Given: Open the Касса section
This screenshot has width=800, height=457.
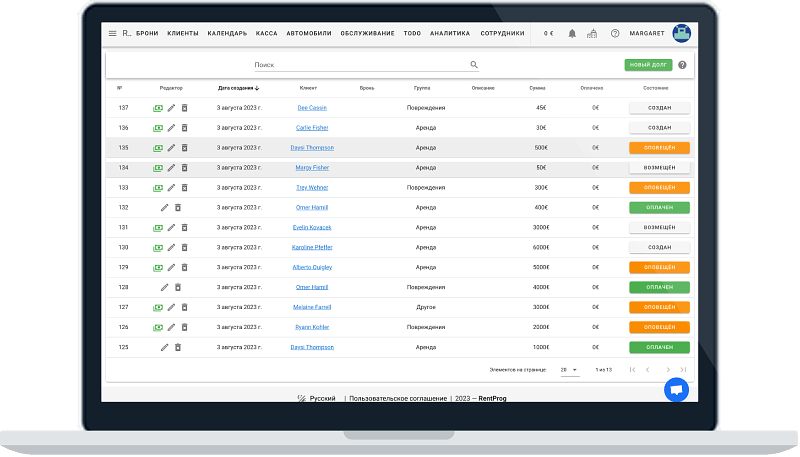Looking at the screenshot, I should click(x=266, y=33).
